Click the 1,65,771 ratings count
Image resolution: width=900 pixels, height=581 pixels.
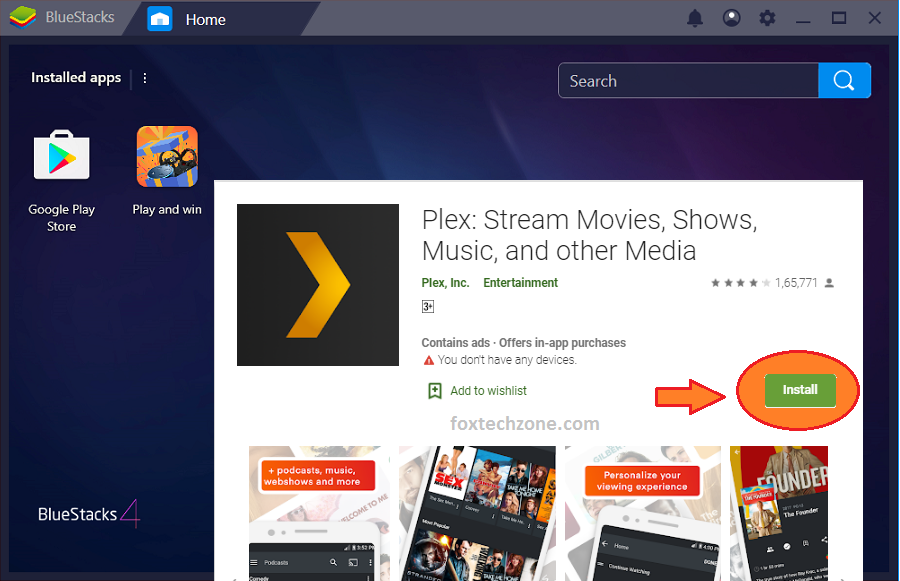796,283
